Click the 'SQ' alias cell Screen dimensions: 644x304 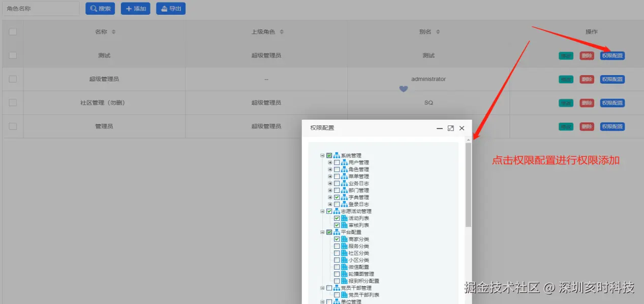(428, 103)
